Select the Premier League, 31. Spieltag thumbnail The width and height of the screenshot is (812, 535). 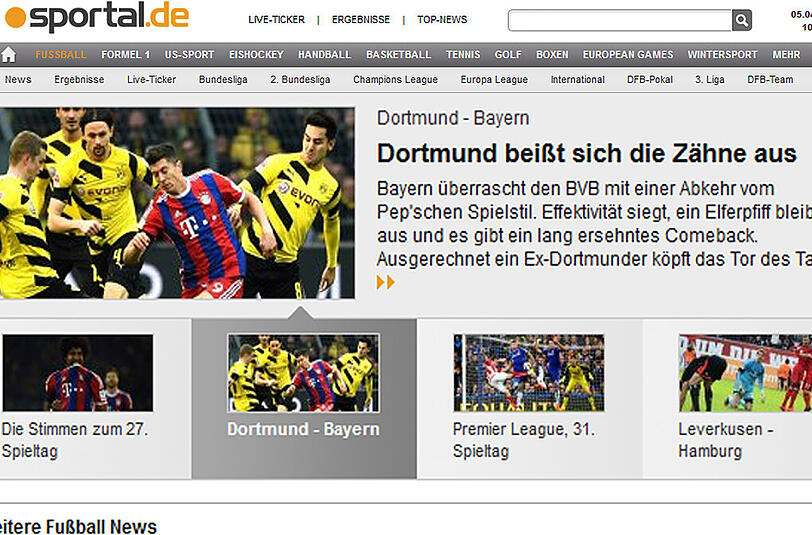528,373
